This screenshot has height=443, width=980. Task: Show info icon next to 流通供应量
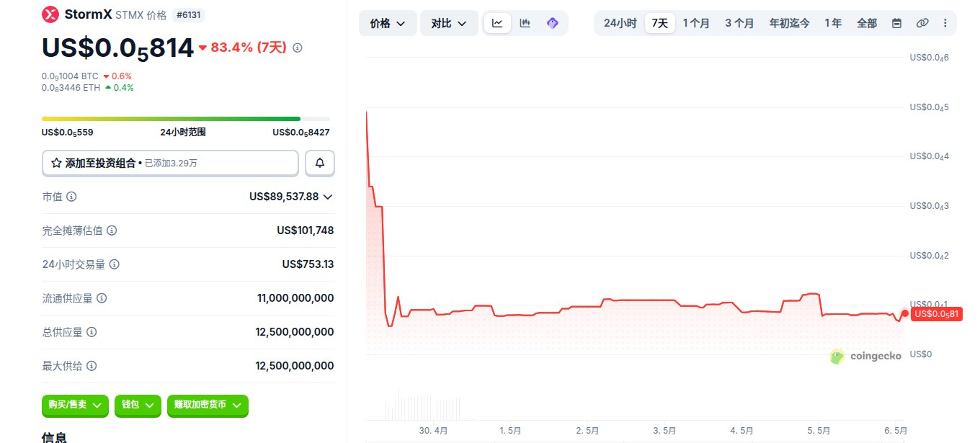[102, 298]
